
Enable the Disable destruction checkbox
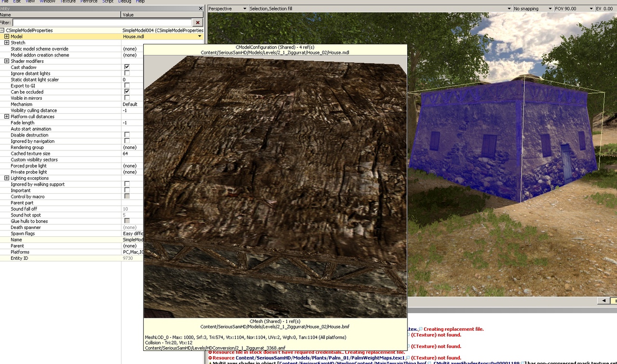coord(127,135)
